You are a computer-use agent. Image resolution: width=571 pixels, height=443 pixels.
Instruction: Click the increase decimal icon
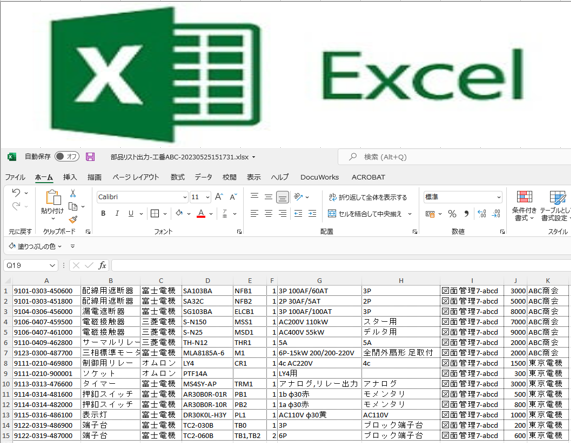[482, 214]
